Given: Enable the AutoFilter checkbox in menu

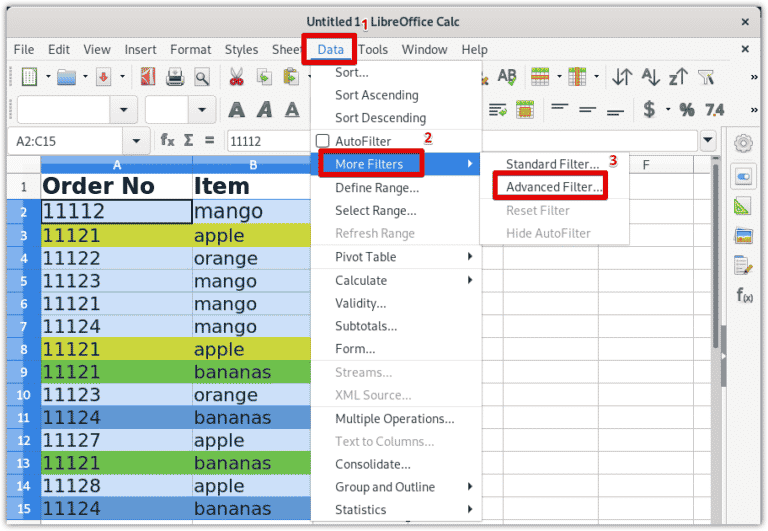Looking at the screenshot, I should tap(322, 142).
